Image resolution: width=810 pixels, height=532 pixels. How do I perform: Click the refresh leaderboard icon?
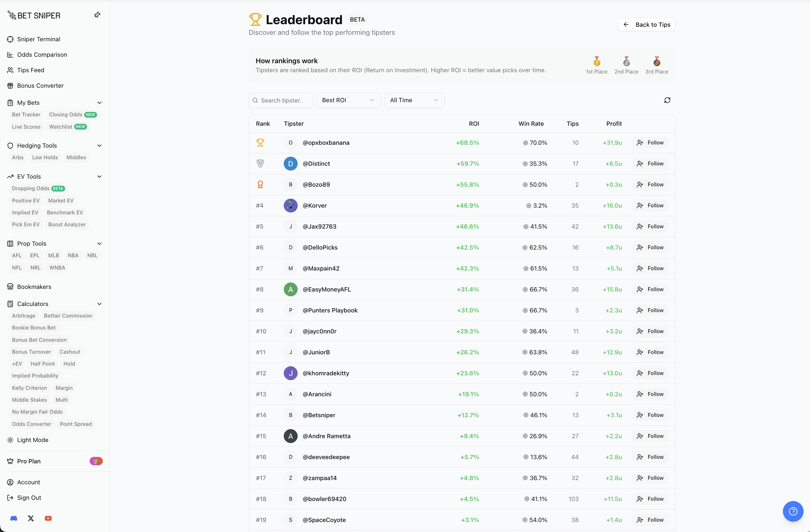(667, 100)
